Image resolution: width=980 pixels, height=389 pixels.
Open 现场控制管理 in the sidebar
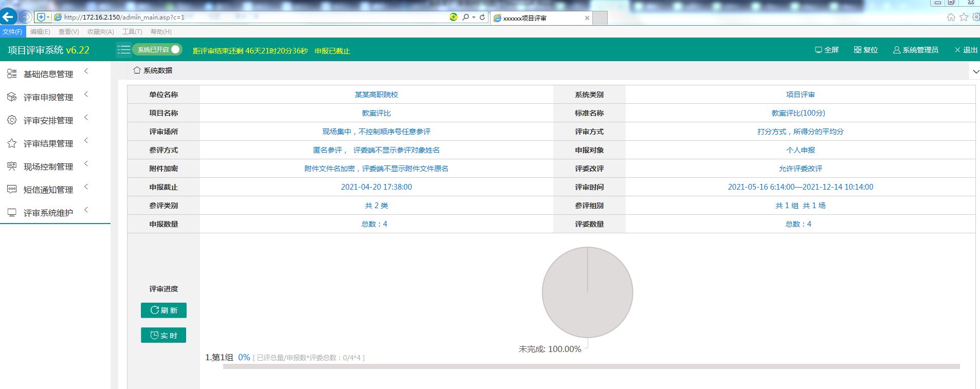tap(48, 166)
